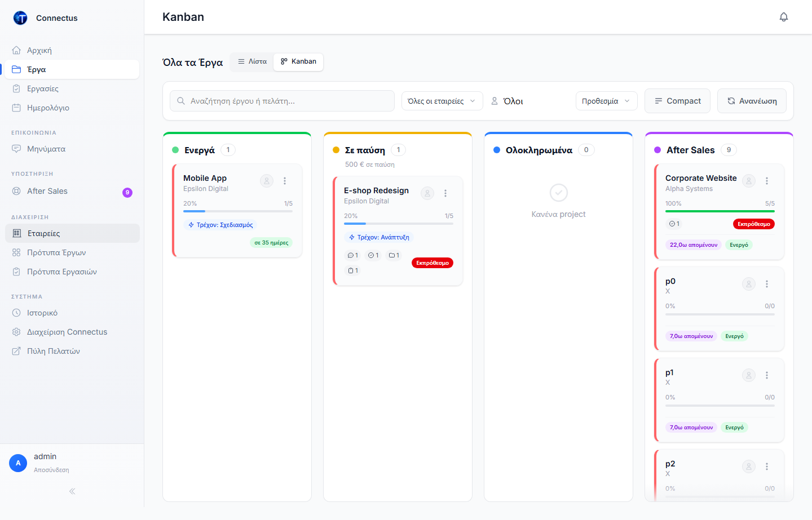The image size is (812, 520).
Task: Open Πρότυπα Εργασιών in sidebar
Action: point(72,272)
